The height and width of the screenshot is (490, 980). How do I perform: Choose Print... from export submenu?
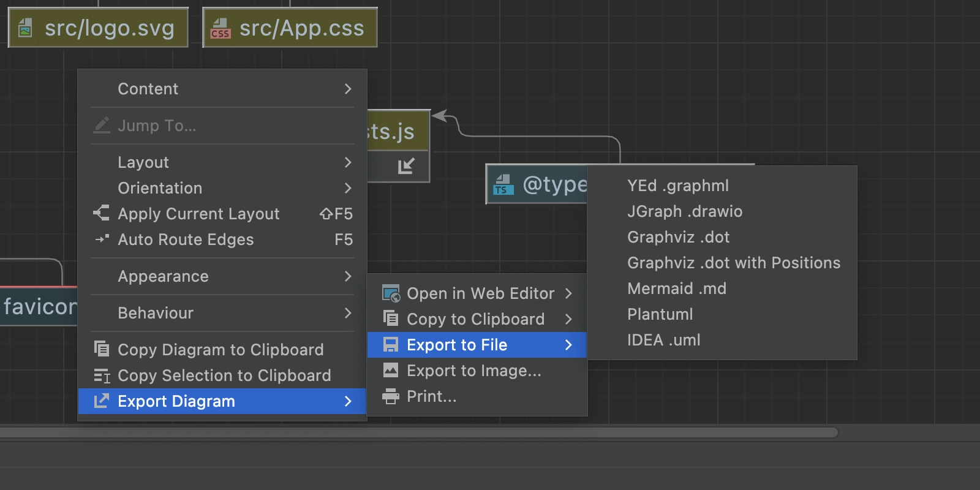pos(477,396)
